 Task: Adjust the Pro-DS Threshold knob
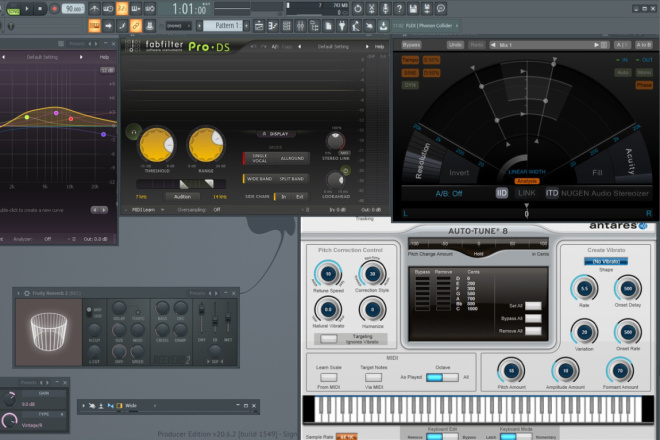157,145
